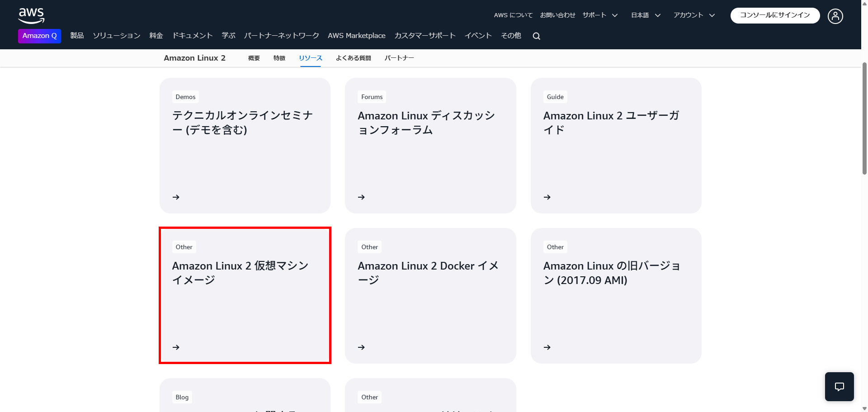Image resolution: width=868 pixels, height=412 pixels.
Task: Open Amazon Linux の旧バージョン (2017.09 AMI) title
Action: [612, 273]
